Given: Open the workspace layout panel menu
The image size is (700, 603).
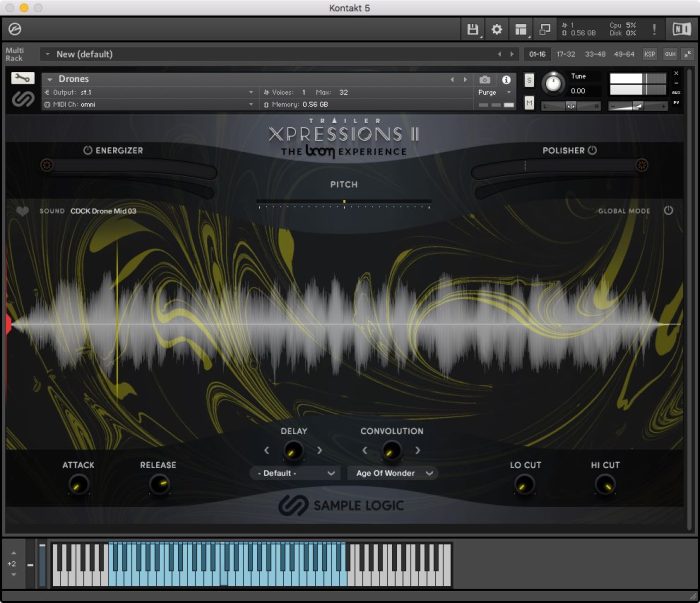Looking at the screenshot, I should coord(521,29).
